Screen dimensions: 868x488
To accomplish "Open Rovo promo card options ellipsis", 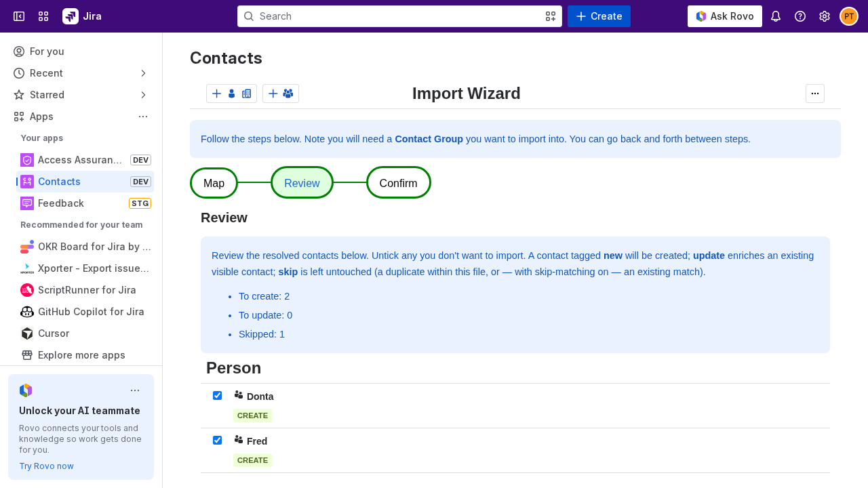I will (135, 390).
